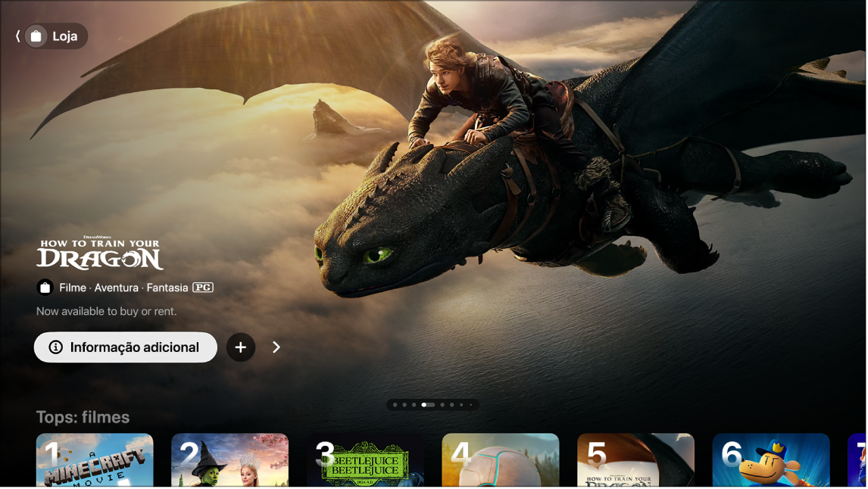Select the active page indicator pill

pyautogui.click(x=428, y=405)
